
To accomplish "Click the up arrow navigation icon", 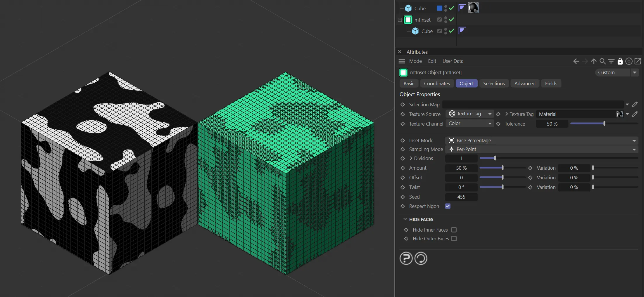I will click(x=594, y=61).
